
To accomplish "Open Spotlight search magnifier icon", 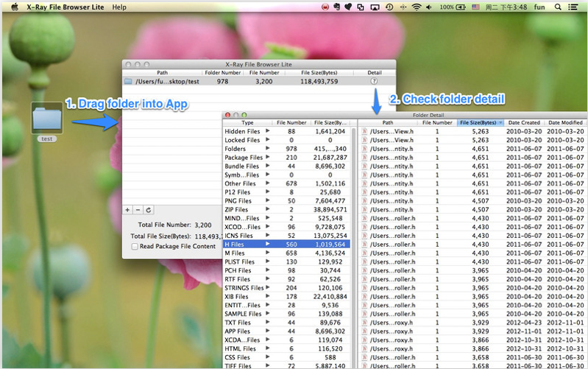I will pos(558,7).
